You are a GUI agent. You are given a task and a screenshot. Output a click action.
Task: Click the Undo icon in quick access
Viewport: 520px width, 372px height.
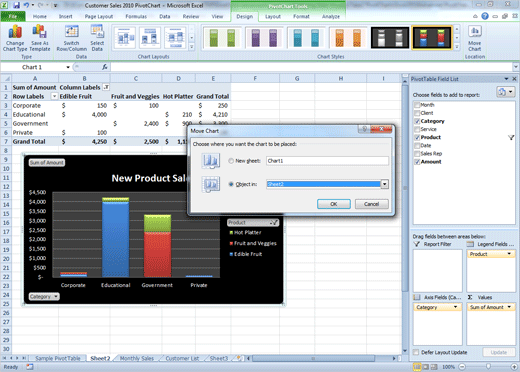coord(27,5)
